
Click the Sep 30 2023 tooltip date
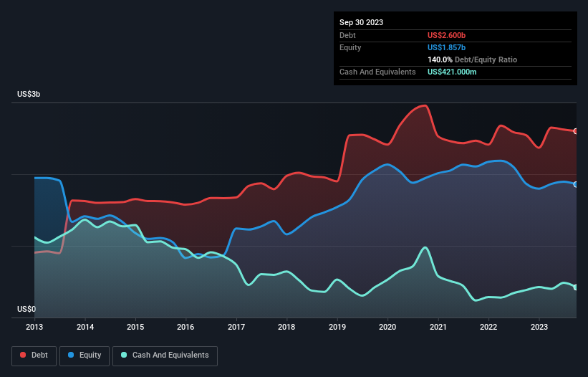361,22
